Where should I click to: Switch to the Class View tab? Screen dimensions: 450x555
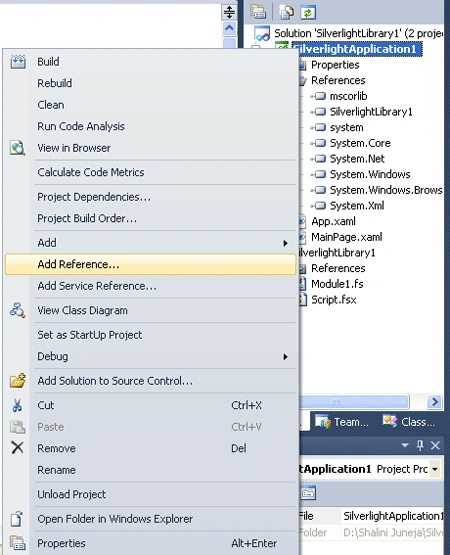tap(409, 422)
